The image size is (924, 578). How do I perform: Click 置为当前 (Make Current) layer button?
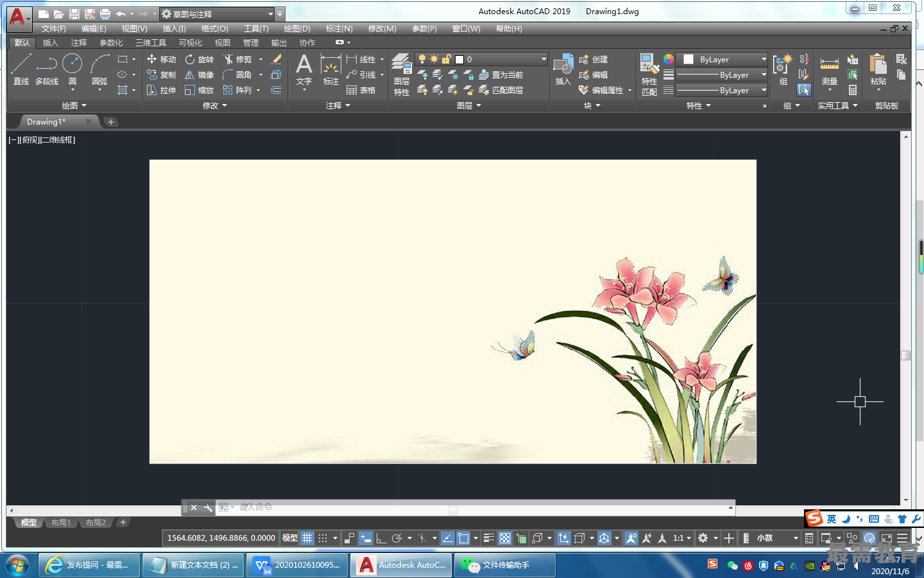[501, 74]
